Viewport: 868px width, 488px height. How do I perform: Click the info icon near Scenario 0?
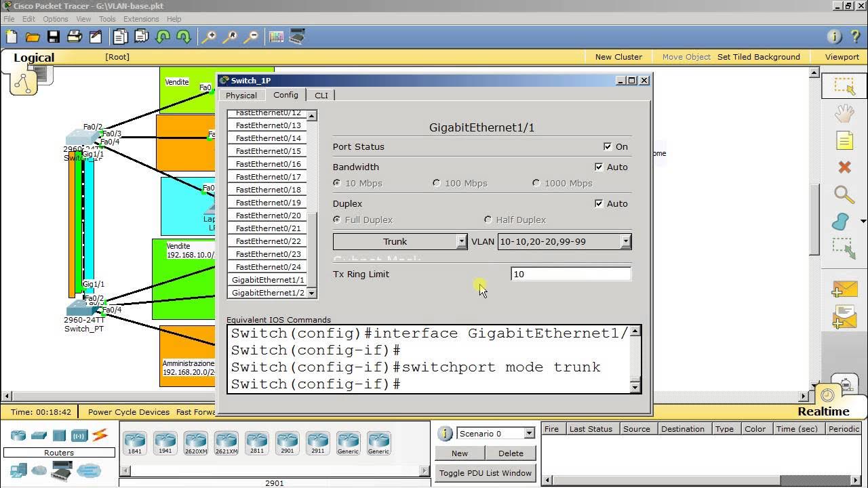445,434
